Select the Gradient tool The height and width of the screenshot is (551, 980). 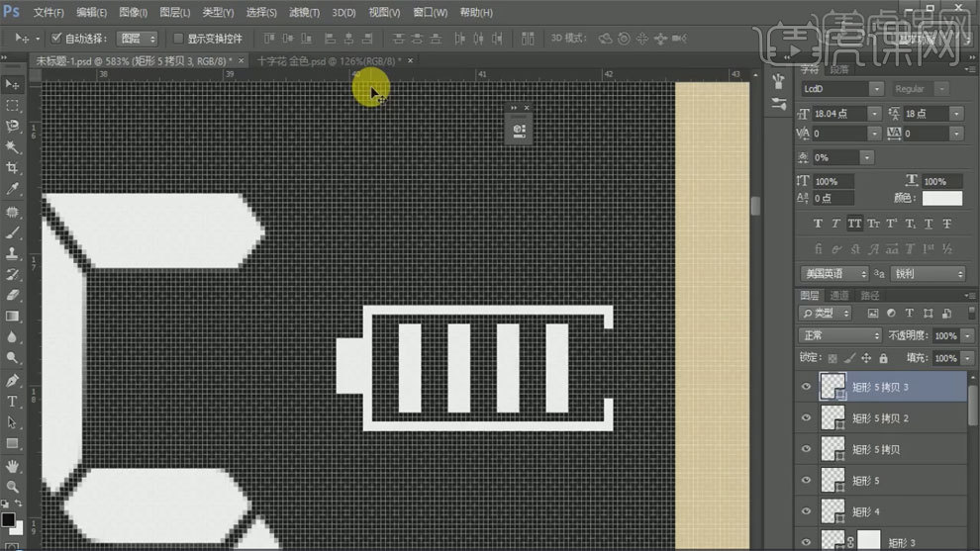pos(12,317)
